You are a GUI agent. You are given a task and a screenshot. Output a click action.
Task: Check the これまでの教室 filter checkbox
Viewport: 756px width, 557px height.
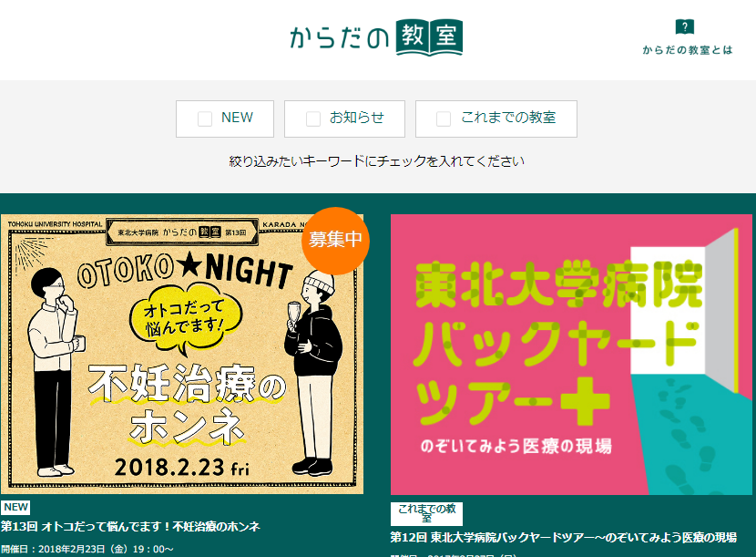(x=444, y=119)
